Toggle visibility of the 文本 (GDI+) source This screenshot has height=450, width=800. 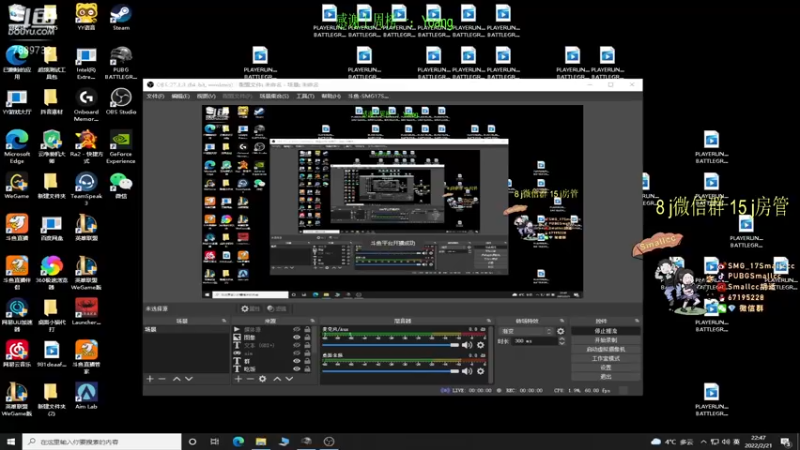(296, 345)
